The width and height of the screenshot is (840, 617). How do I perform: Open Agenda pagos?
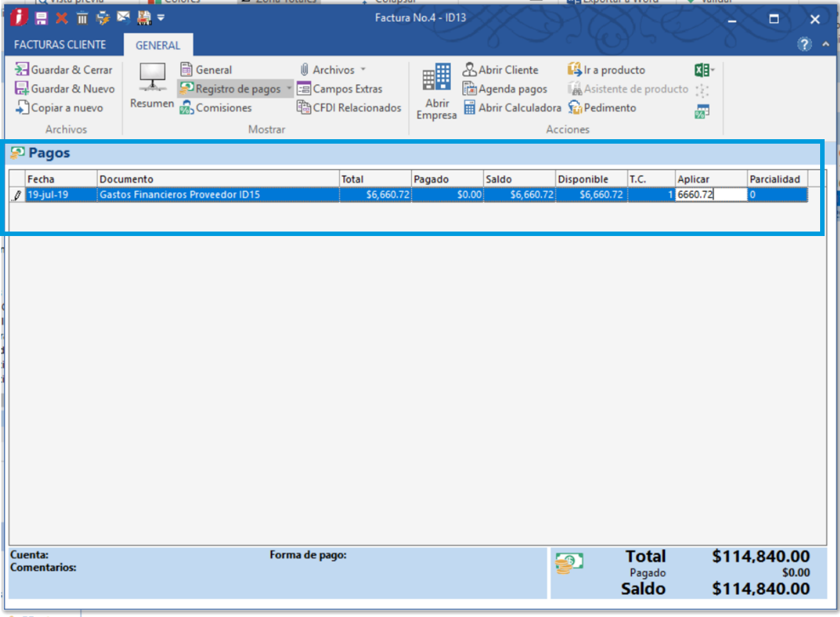(506, 89)
